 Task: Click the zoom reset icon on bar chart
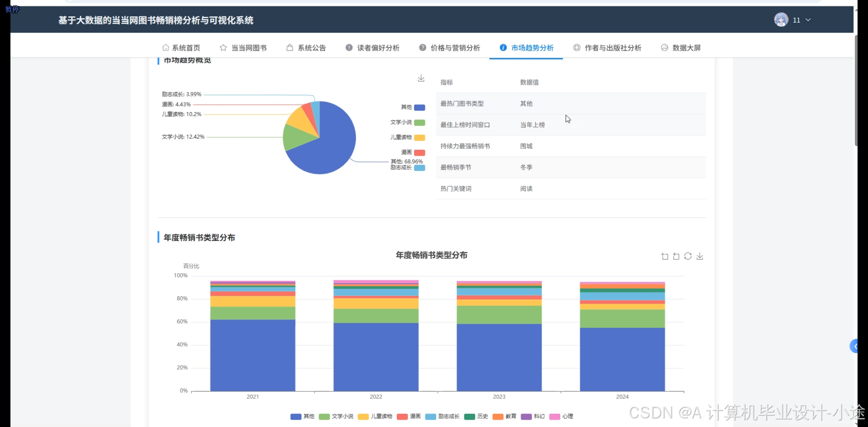[x=676, y=256]
